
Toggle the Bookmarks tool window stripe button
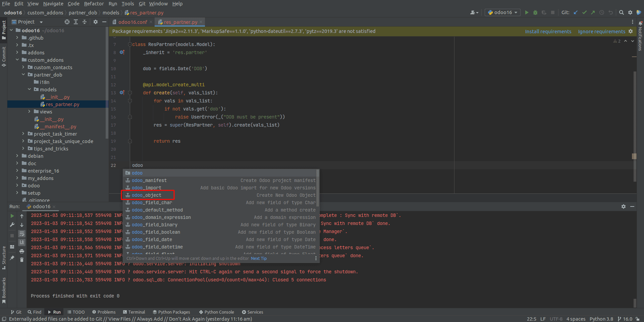click(x=4, y=290)
